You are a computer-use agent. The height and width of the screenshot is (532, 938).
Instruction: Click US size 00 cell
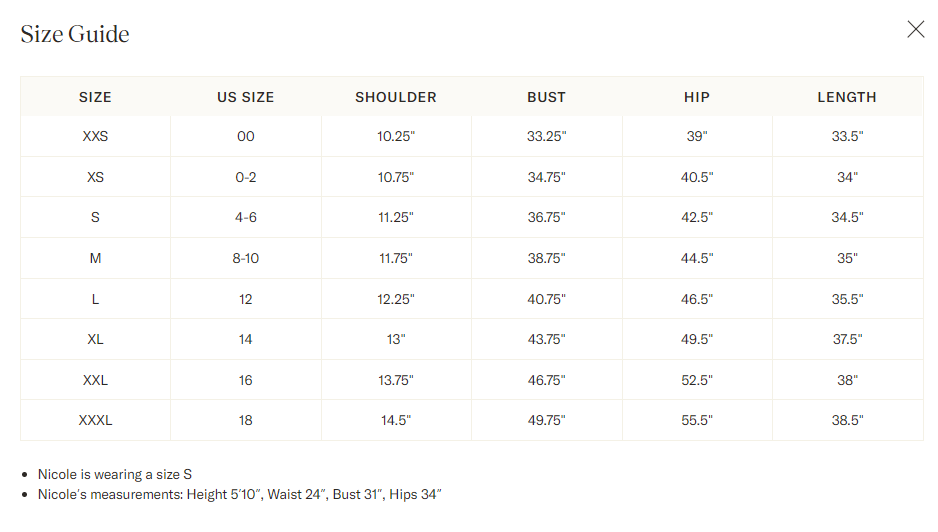click(x=245, y=136)
